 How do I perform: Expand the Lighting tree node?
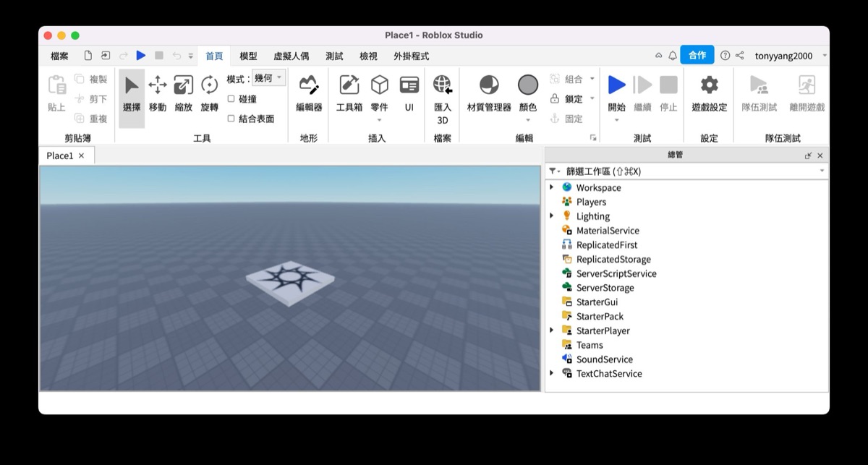(x=552, y=216)
